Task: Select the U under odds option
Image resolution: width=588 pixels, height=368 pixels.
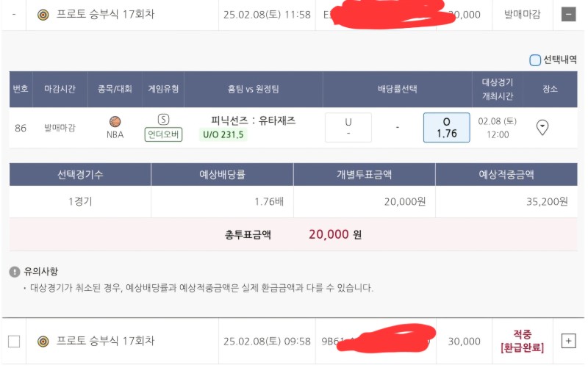Action: [x=348, y=128]
